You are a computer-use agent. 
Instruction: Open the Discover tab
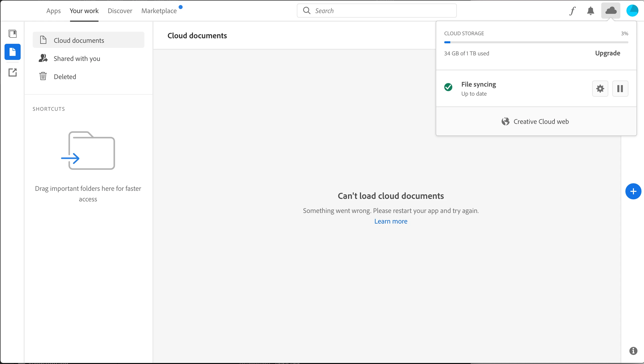[120, 11]
